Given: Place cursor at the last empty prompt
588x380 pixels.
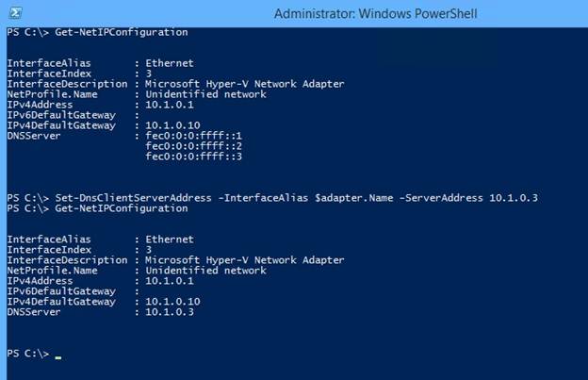Looking at the screenshot, I should pyautogui.click(x=58, y=355).
